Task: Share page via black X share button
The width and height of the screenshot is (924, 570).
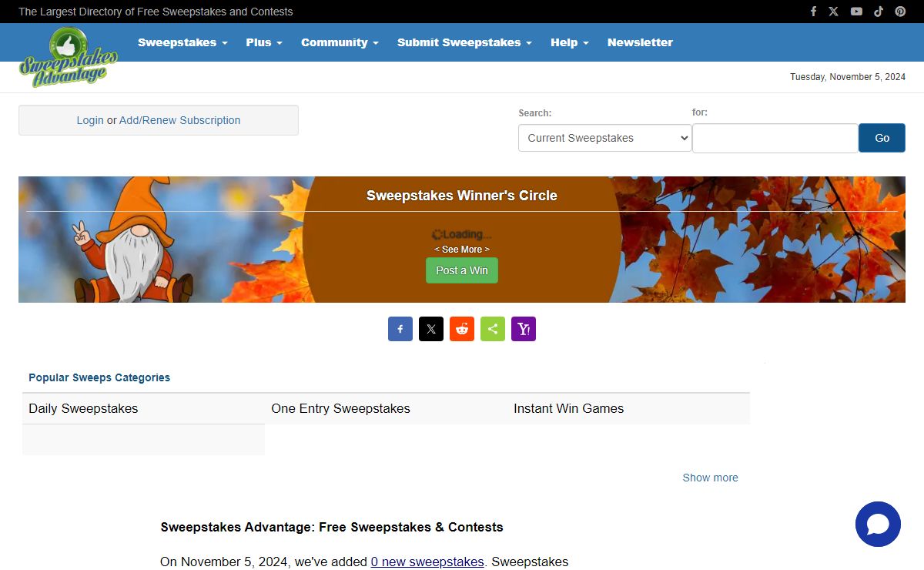Action: 431,329
